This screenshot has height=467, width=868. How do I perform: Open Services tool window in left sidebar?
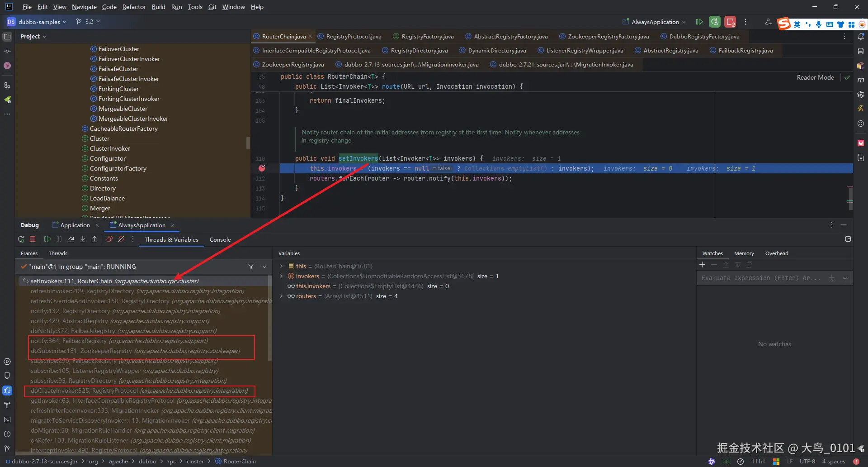(x=7, y=362)
